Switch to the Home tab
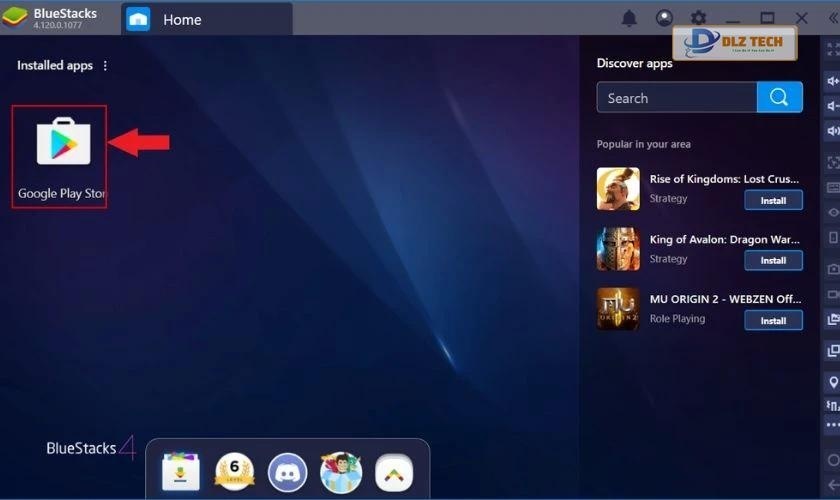840x500 pixels. point(207,20)
